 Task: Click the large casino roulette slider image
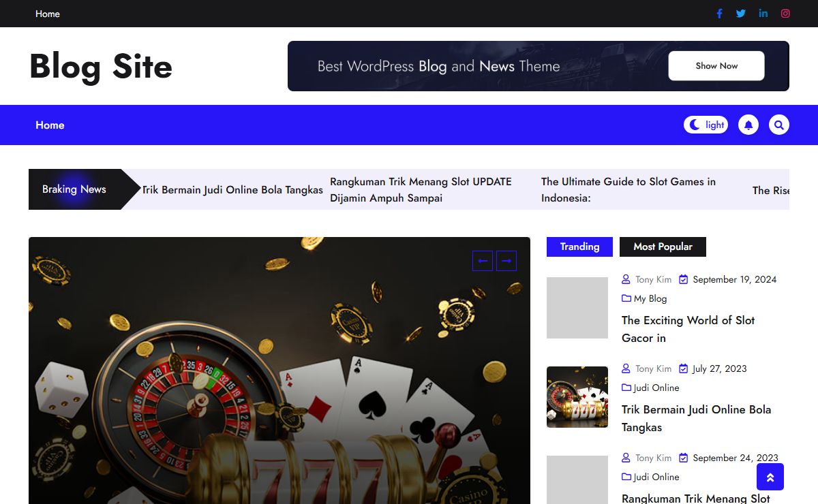tap(279, 371)
